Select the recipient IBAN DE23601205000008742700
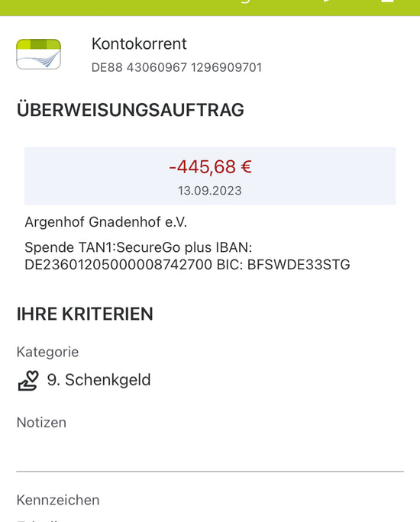This screenshot has width=420, height=522. pyautogui.click(x=118, y=265)
